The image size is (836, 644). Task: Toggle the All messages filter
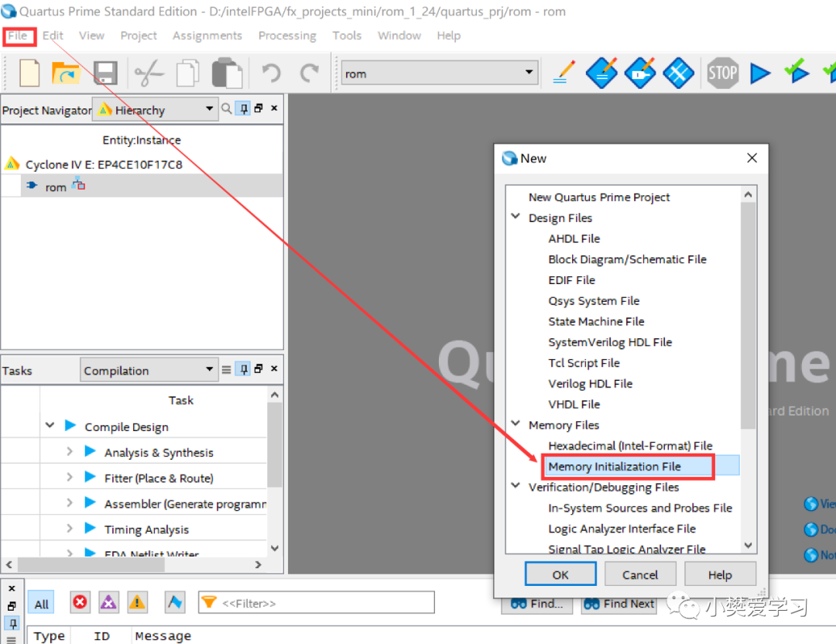[x=41, y=603]
